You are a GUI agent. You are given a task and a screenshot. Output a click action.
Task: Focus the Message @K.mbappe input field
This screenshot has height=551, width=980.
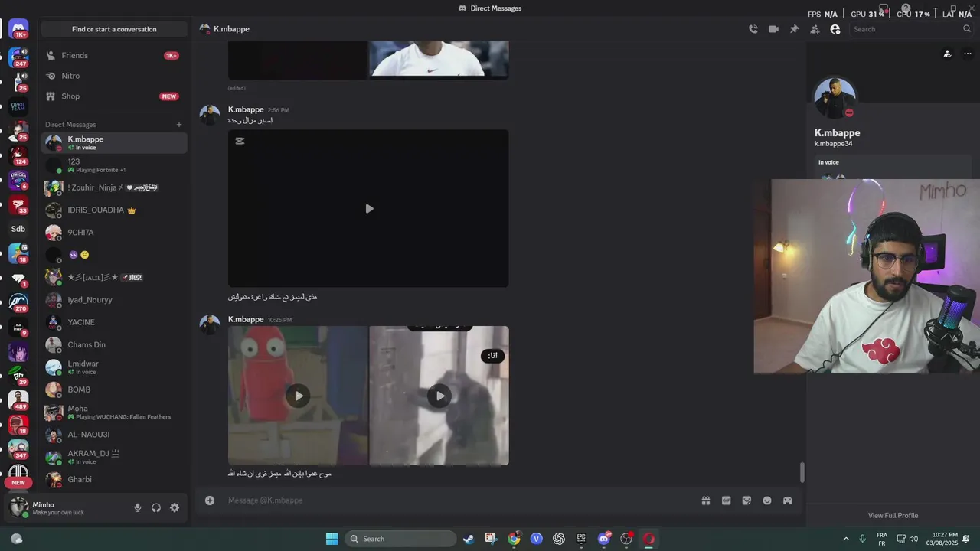click(x=459, y=500)
